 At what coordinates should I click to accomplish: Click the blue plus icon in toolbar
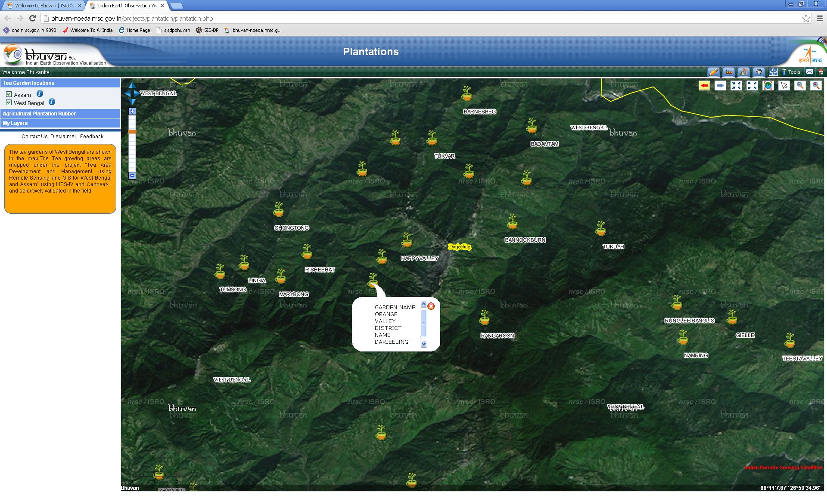[773, 72]
